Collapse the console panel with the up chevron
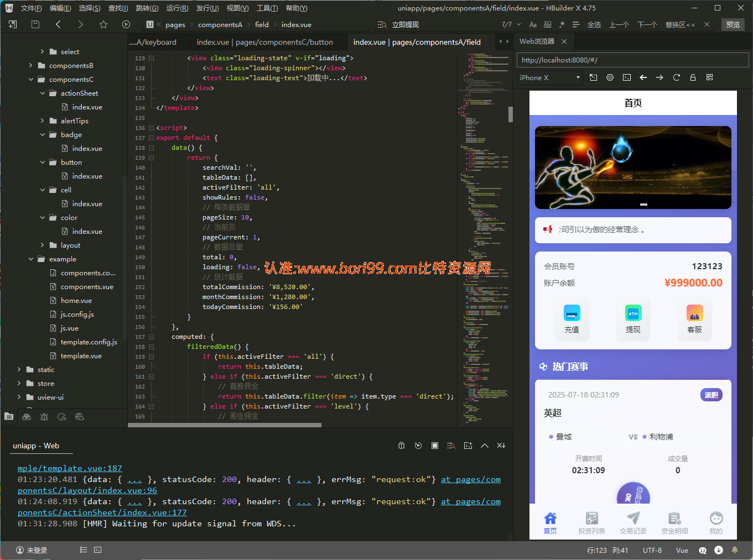The image size is (753, 560). [485, 446]
